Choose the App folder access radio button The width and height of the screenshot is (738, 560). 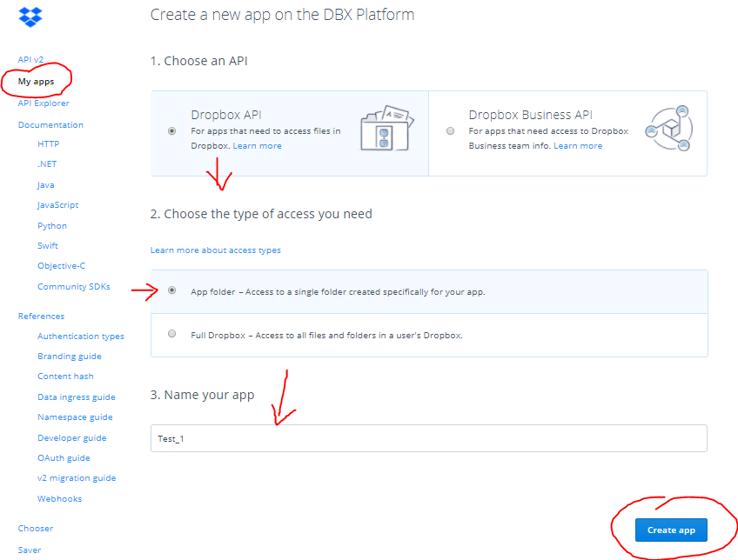point(171,290)
